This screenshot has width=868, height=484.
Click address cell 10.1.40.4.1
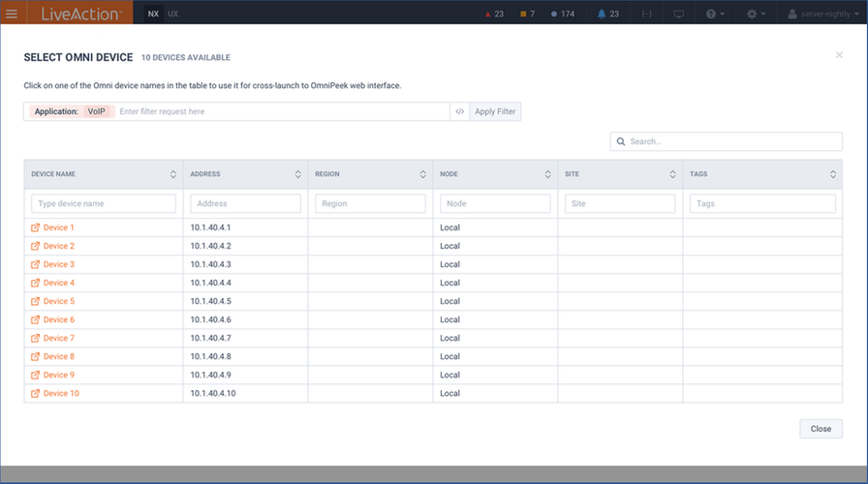click(245, 227)
